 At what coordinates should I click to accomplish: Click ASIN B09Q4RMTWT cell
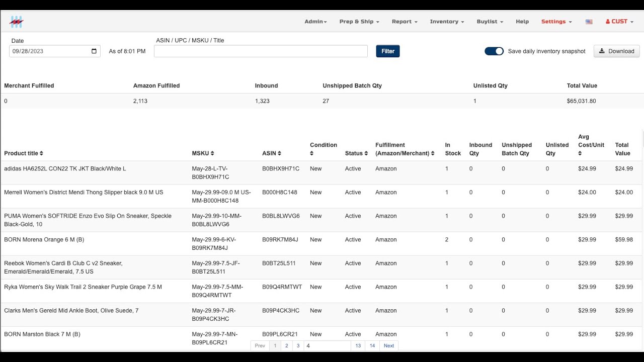pyautogui.click(x=282, y=287)
